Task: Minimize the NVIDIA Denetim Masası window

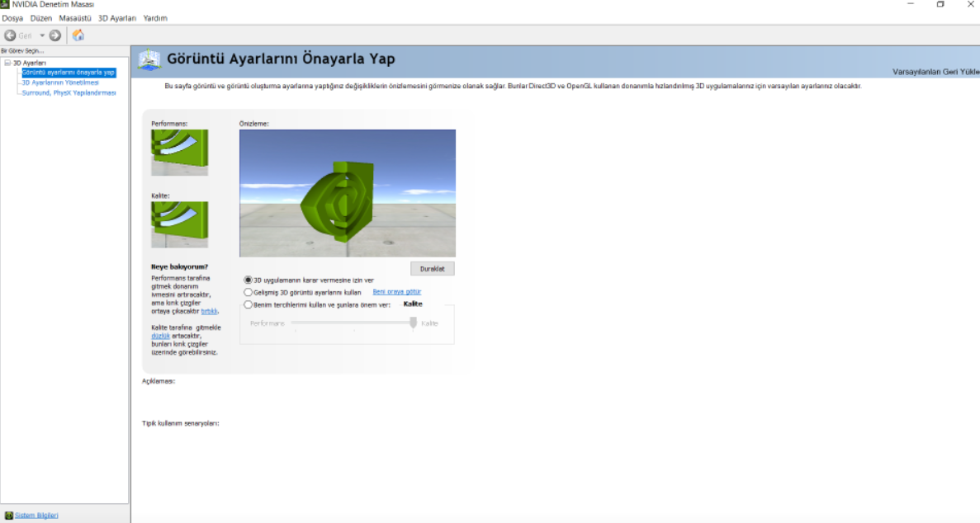Action: click(911, 4)
